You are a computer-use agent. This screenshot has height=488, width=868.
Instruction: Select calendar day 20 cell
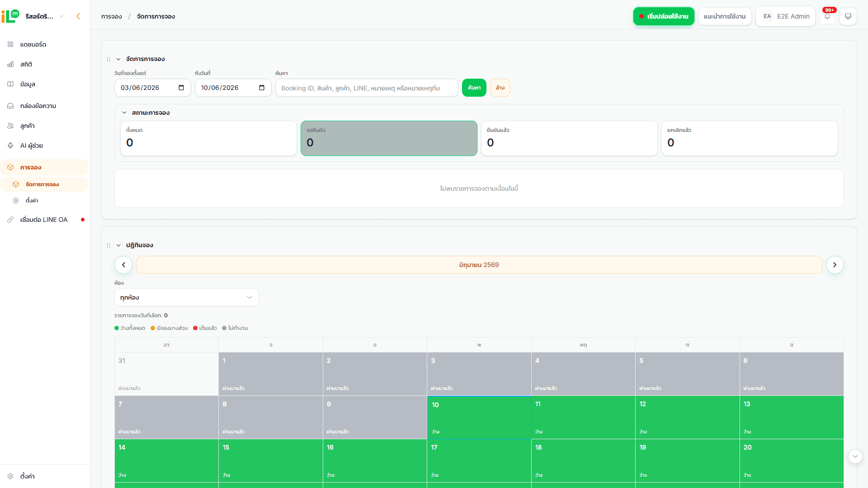792,461
